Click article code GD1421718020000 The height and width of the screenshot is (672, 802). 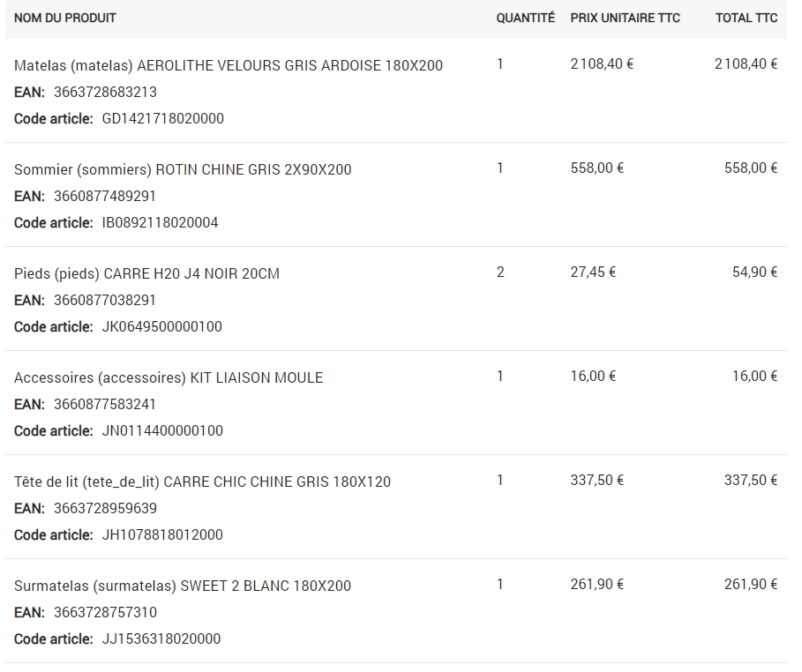click(162, 118)
